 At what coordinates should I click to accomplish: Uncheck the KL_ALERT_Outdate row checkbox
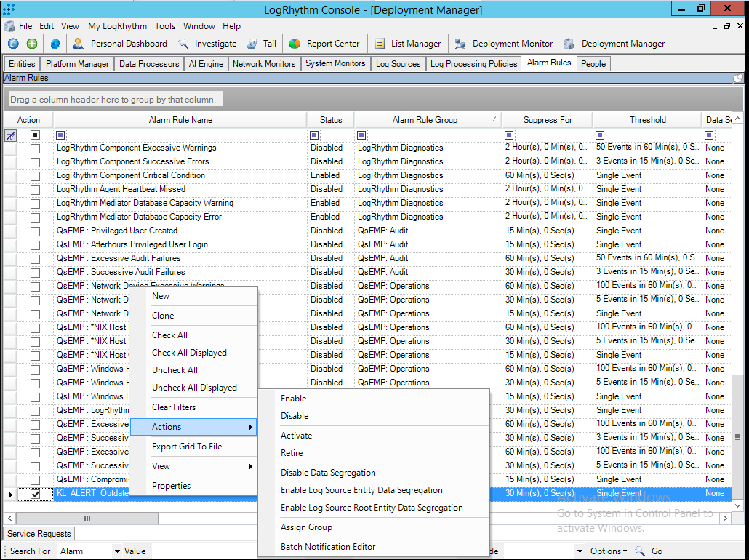(34, 494)
